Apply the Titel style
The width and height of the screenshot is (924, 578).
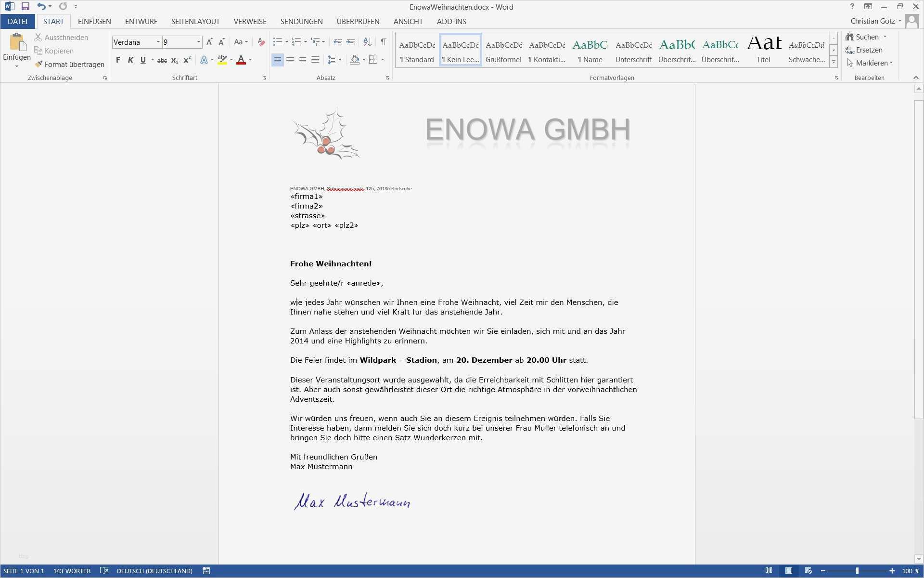tap(763, 50)
